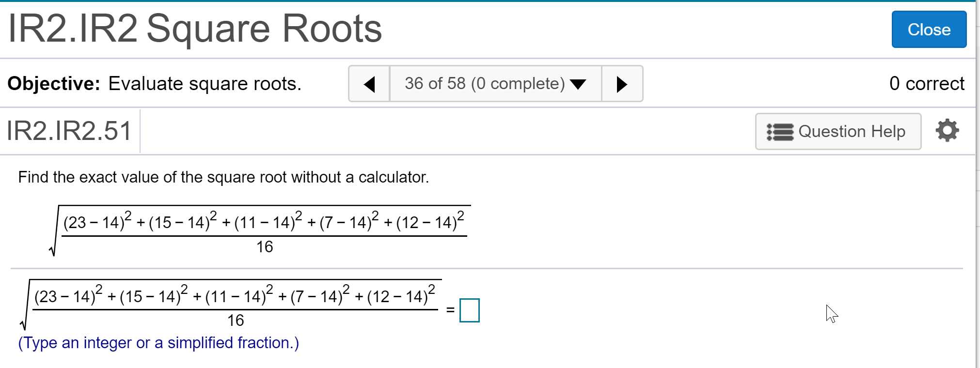
Task: Select the IR2.IR2.51 question label
Action: 69,131
